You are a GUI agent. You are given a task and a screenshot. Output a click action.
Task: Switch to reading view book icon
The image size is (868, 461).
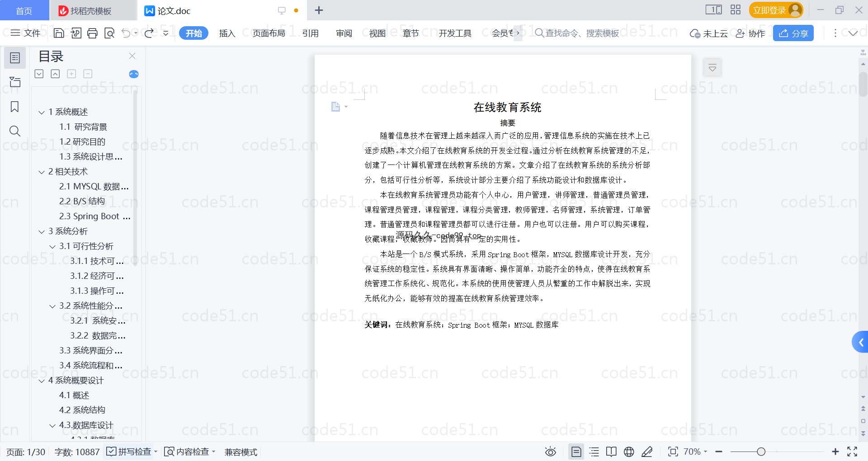pyautogui.click(x=611, y=452)
